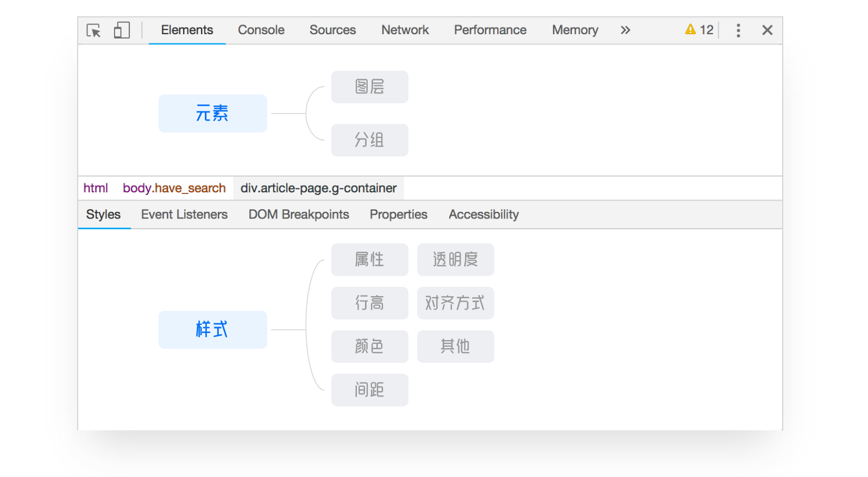868x477 pixels.
Task: Click the blue 元素 node
Action: 212,114
